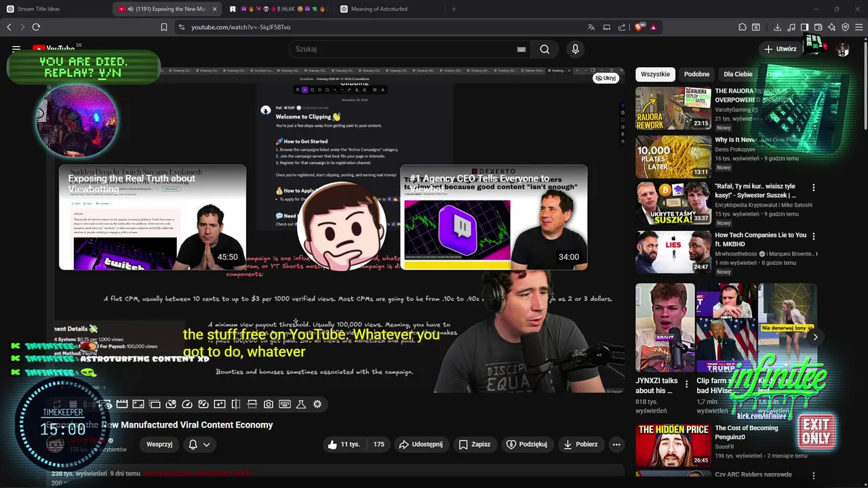Image resolution: width=868 pixels, height=488 pixels.
Task: Click Udostępnij share button
Action: point(420,445)
